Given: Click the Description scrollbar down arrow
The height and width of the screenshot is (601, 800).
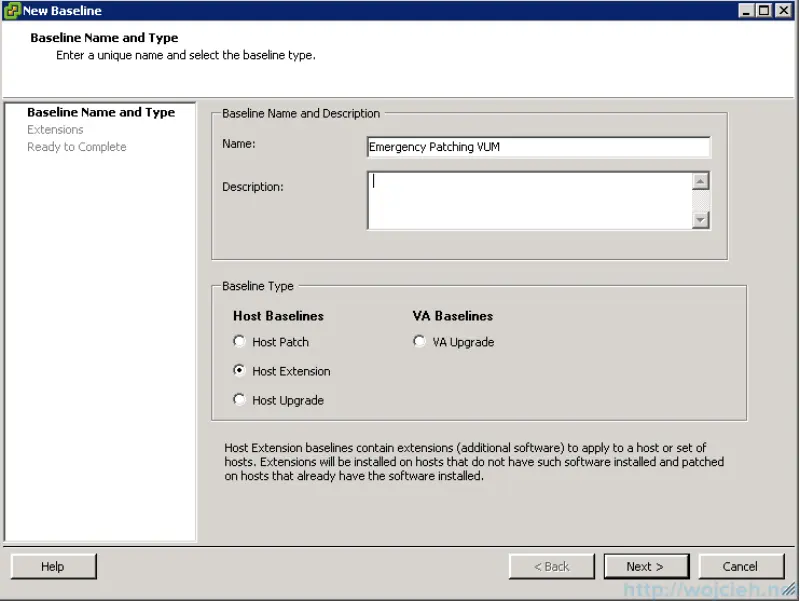Looking at the screenshot, I should pos(701,221).
